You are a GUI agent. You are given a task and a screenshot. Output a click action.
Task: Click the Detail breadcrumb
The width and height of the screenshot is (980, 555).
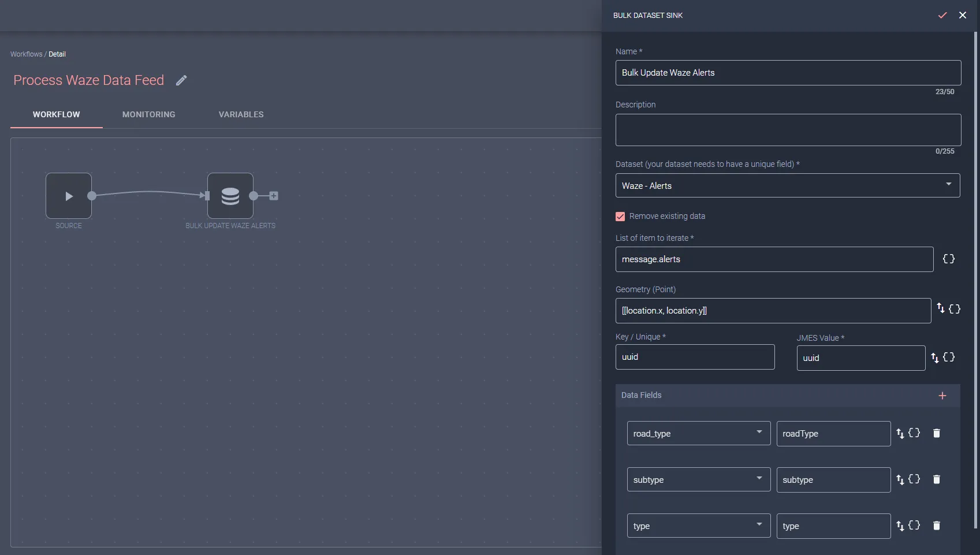tap(57, 54)
